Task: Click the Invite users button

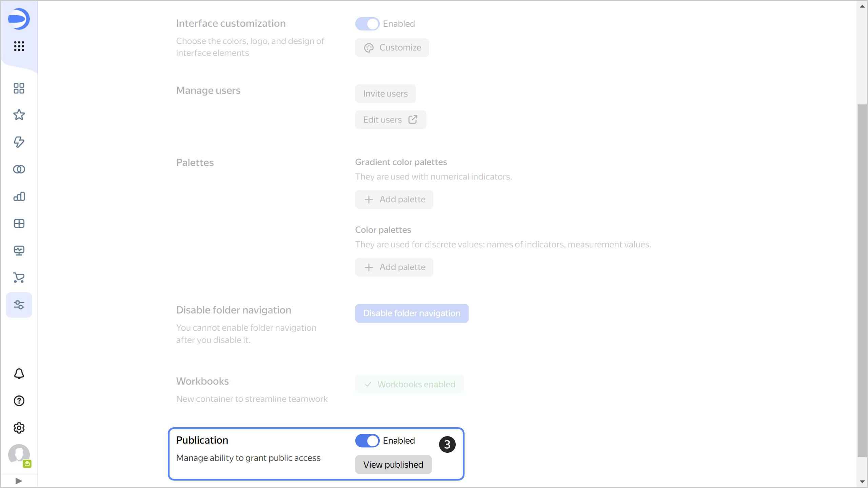Action: (386, 94)
